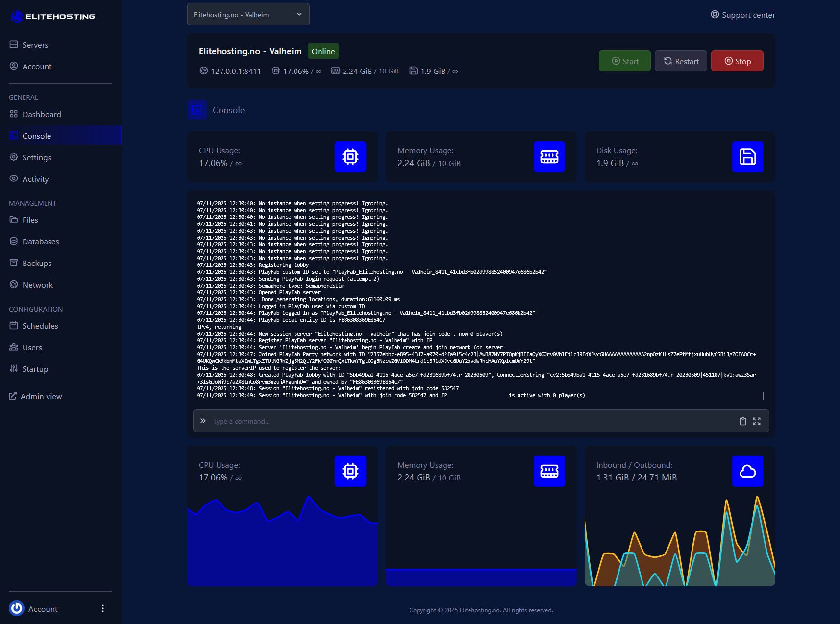
Task: Click the server title Elitehosting.no - Valheim
Action: click(250, 51)
